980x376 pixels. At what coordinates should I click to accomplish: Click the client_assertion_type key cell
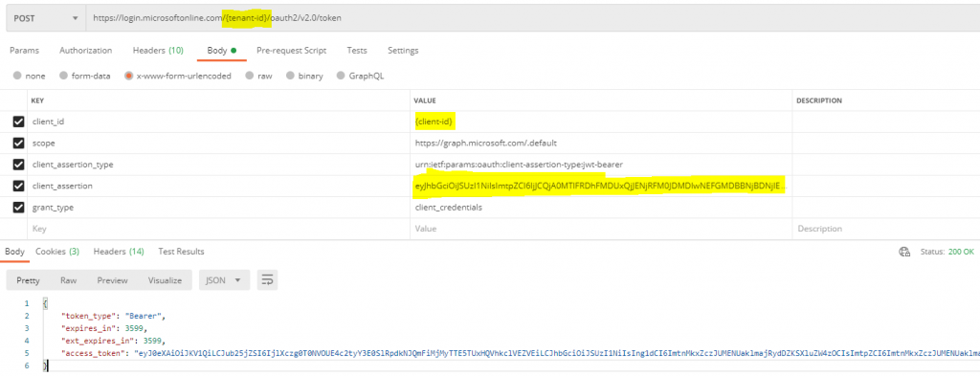(x=219, y=165)
